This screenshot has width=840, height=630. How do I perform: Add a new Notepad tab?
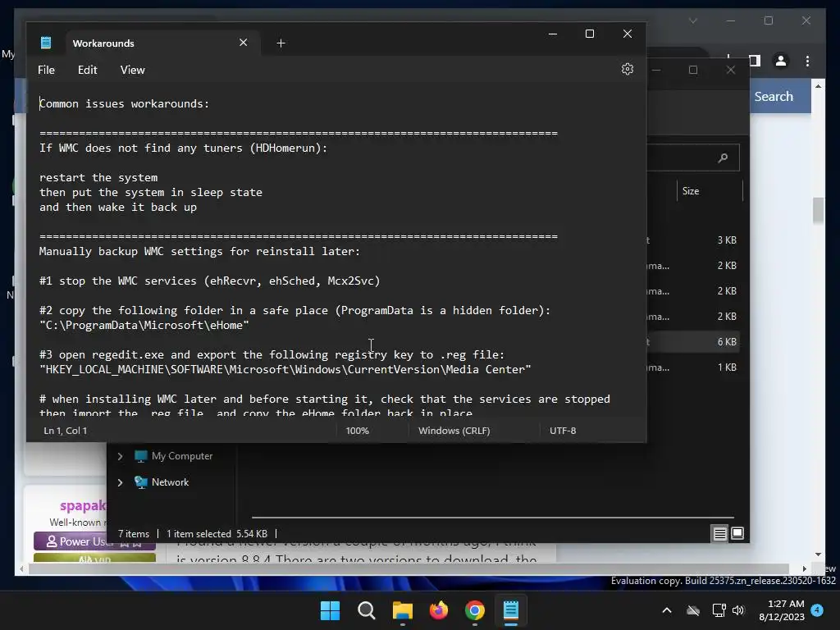pos(281,43)
